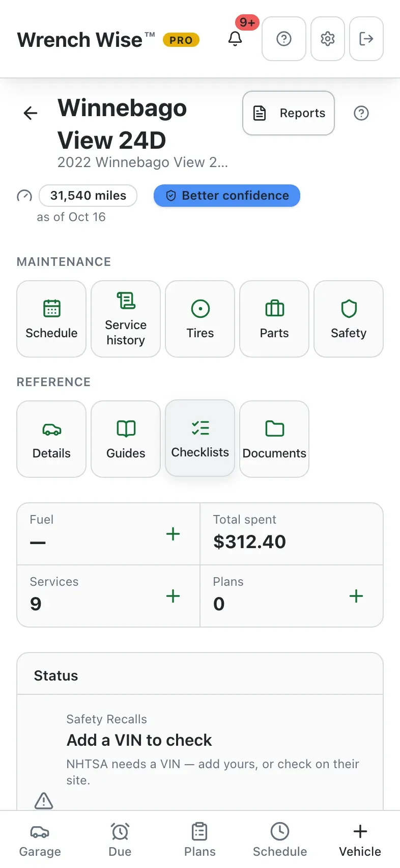Open the Guides reference tile
The height and width of the screenshot is (868, 400).
point(126,439)
